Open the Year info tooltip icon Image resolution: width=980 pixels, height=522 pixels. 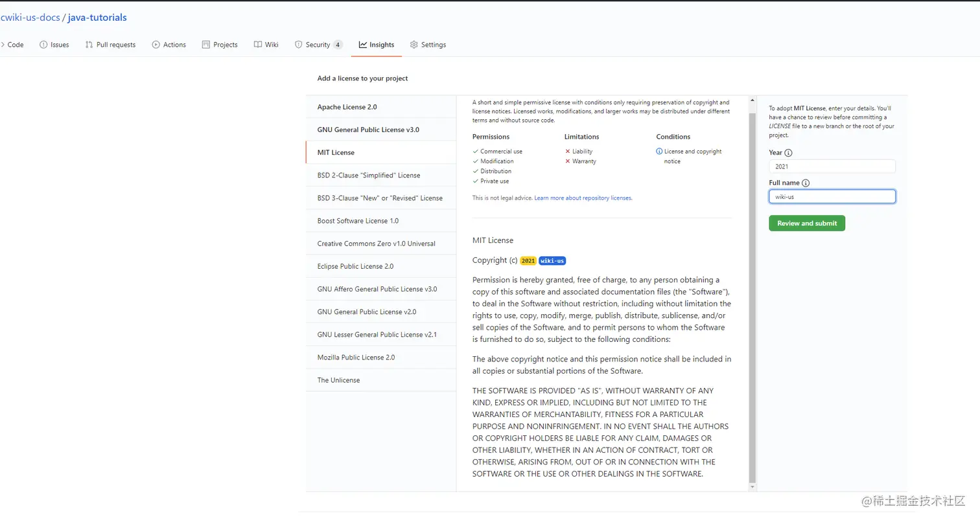(x=788, y=152)
